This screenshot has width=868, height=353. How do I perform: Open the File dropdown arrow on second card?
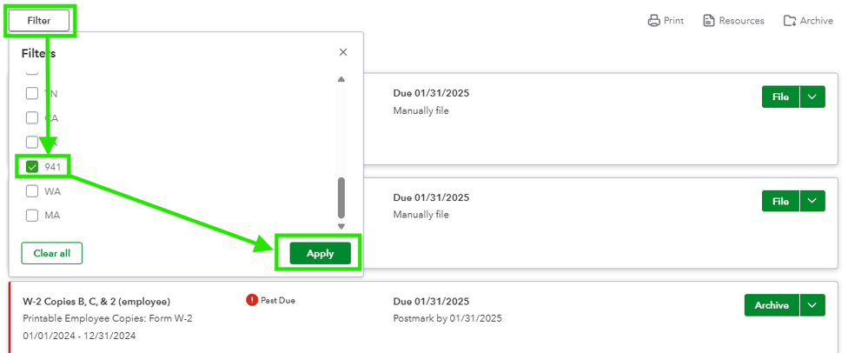click(812, 202)
